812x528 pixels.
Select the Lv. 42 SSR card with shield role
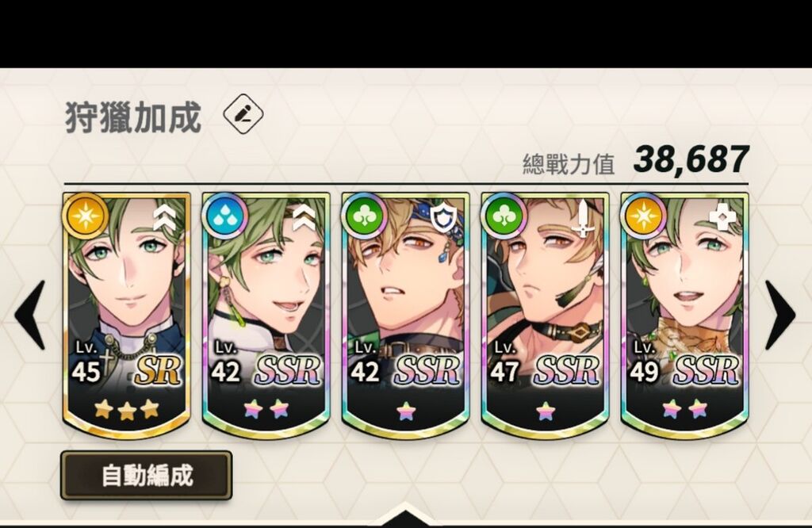pos(405,316)
